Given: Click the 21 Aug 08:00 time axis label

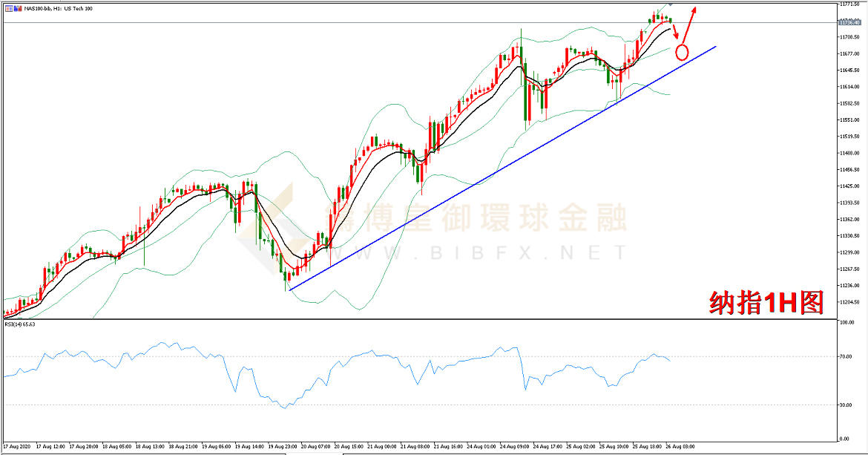Looking at the screenshot, I should 415,446.
